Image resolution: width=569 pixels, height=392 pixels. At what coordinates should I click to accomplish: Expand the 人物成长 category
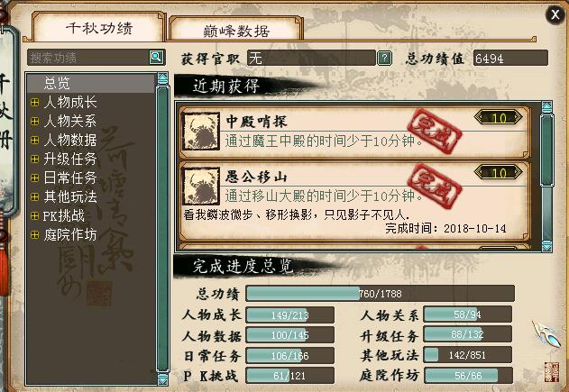click(35, 102)
